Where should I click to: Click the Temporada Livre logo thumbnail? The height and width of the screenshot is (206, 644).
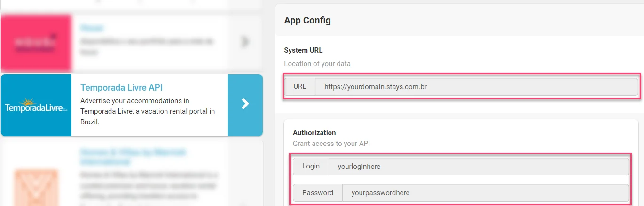point(36,105)
